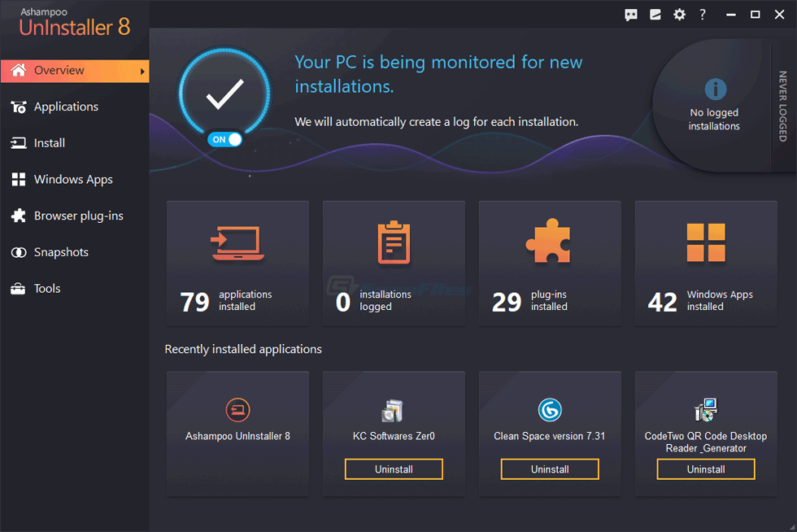The width and height of the screenshot is (797, 532).
Task: Expand the Overview arrow in sidebar
Action: (143, 71)
